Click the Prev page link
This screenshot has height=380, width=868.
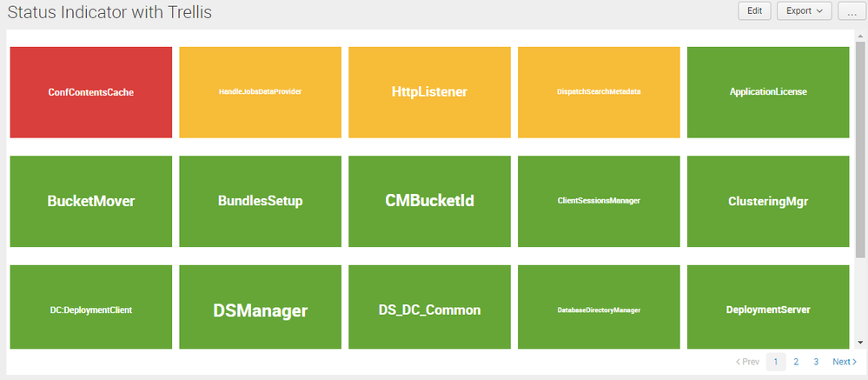coord(747,362)
